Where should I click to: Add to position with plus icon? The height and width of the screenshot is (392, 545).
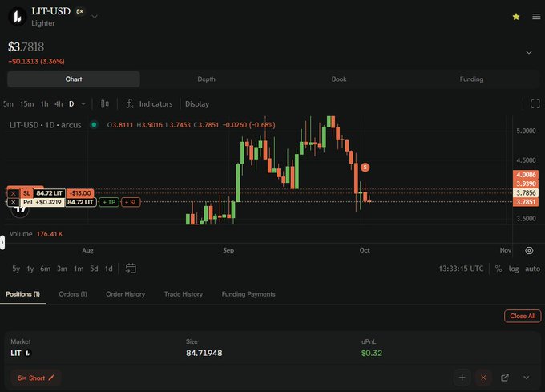(x=462, y=378)
